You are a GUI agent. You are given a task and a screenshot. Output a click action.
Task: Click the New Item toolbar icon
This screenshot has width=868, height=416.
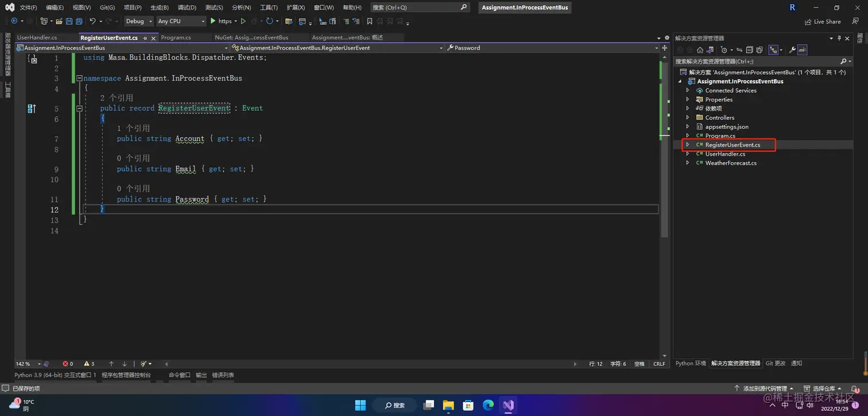coord(44,21)
